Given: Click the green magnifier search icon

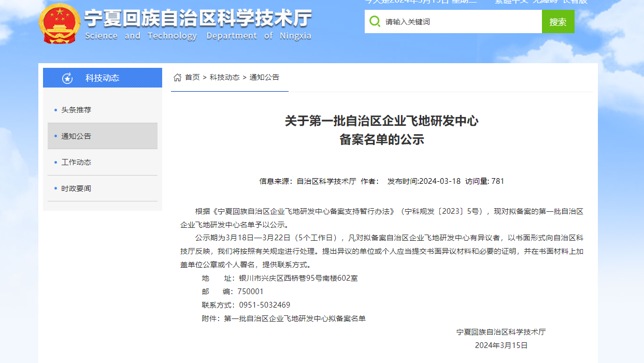Looking at the screenshot, I should 375,21.
